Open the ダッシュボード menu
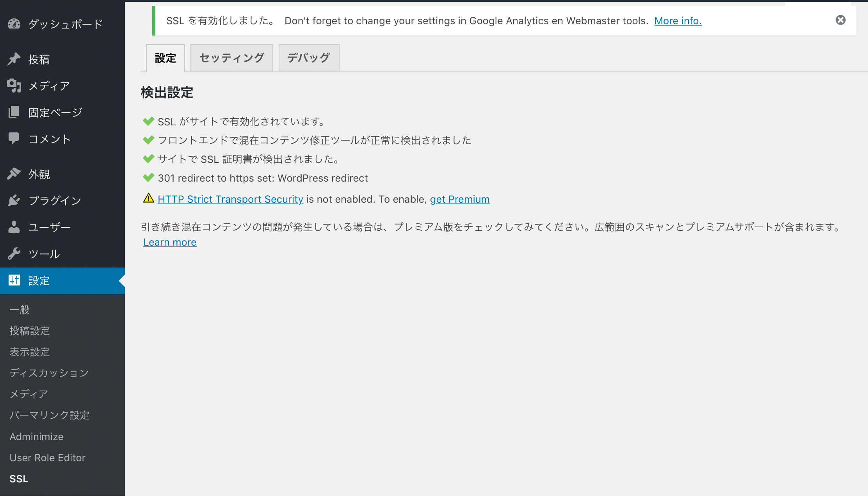 pyautogui.click(x=62, y=24)
